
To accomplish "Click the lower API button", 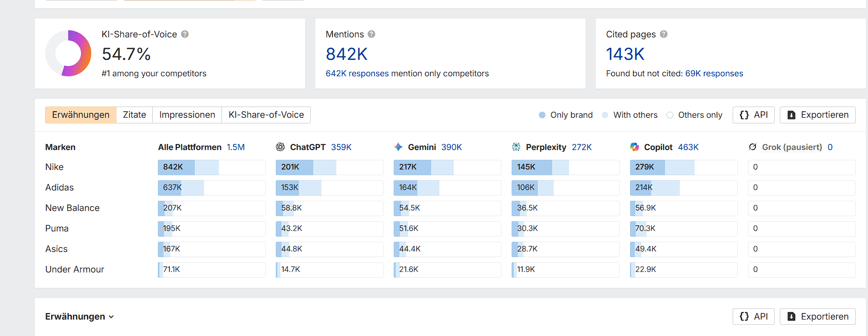I will coord(754,317).
